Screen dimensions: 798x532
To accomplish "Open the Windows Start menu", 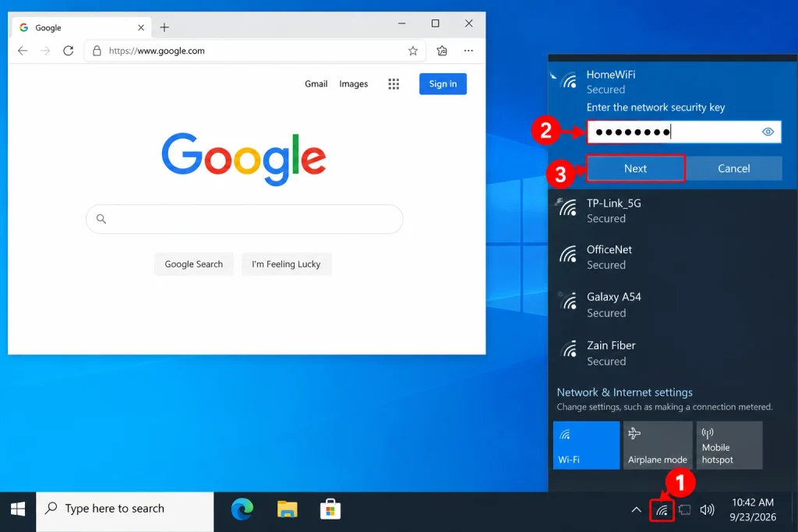I will click(18, 509).
